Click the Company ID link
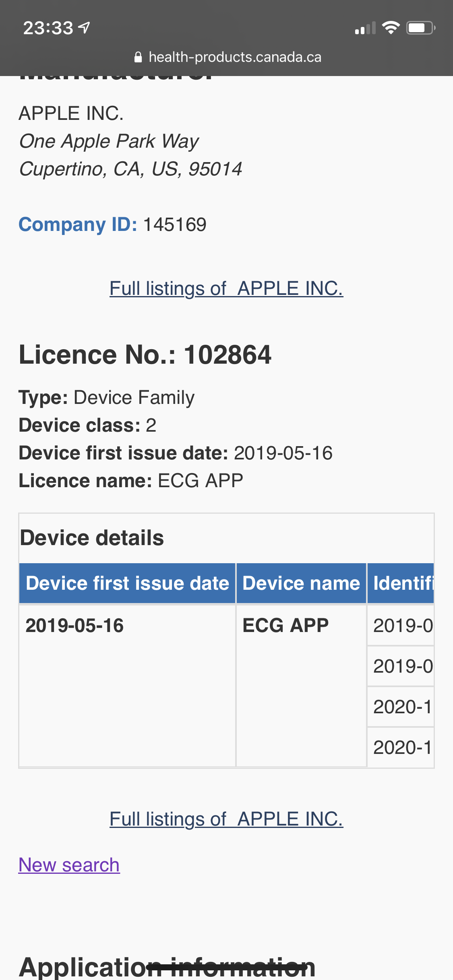This screenshot has width=453, height=980. click(78, 224)
